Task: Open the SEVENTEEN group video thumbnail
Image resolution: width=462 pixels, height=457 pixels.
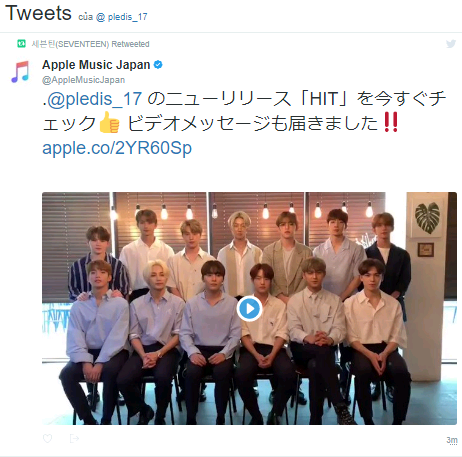Action: coord(249,308)
